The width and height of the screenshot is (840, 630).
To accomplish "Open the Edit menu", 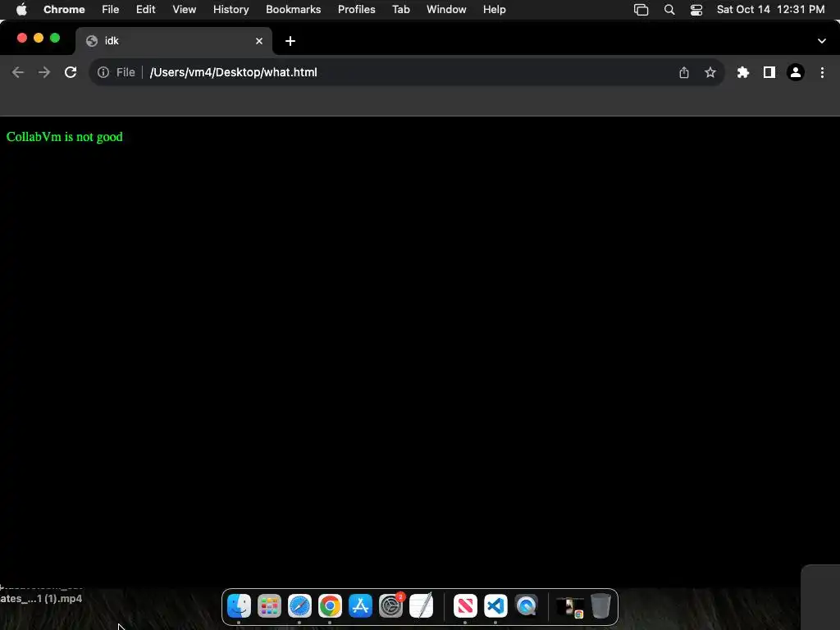I will point(145,9).
